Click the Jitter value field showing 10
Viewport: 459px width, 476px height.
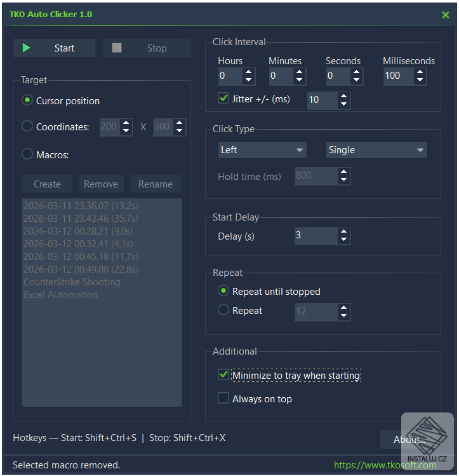pyautogui.click(x=323, y=100)
